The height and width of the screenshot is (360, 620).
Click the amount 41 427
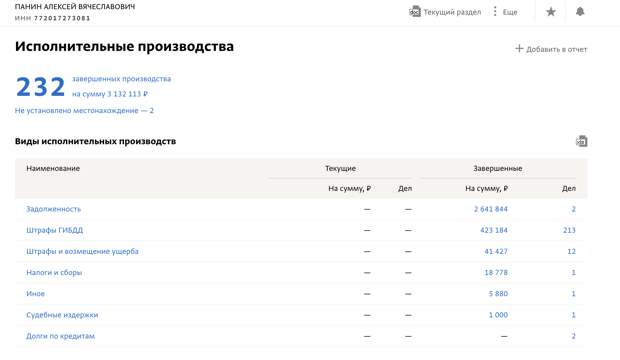[x=496, y=251]
